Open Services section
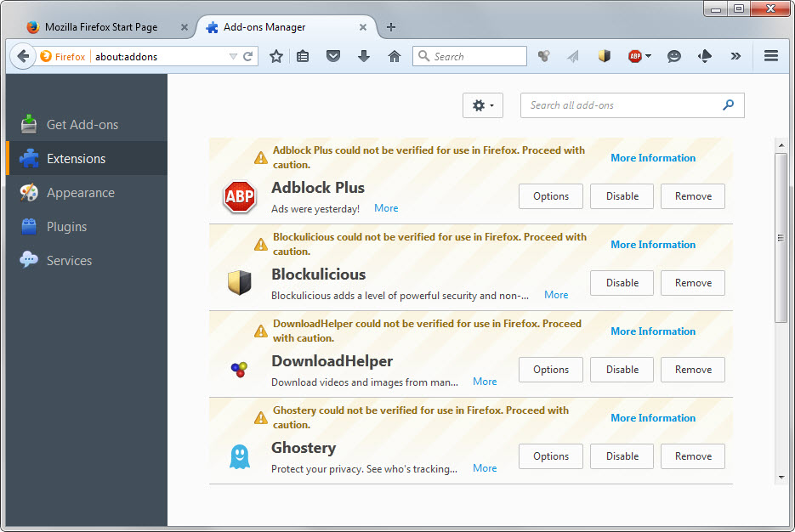Viewport: 795px width, 532px height. tap(87, 260)
